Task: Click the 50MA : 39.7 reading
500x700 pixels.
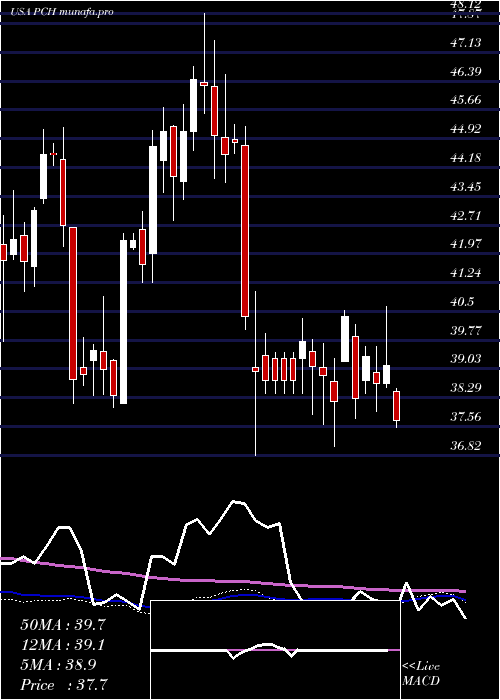Action: (63, 625)
